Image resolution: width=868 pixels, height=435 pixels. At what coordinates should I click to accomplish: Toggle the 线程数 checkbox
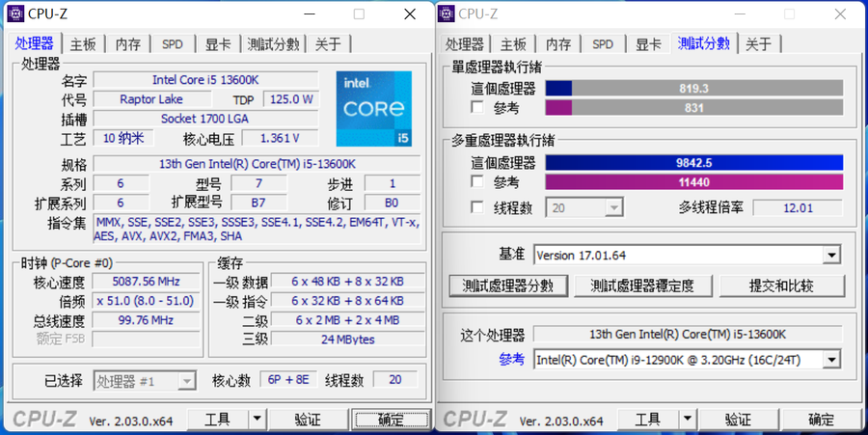476,207
